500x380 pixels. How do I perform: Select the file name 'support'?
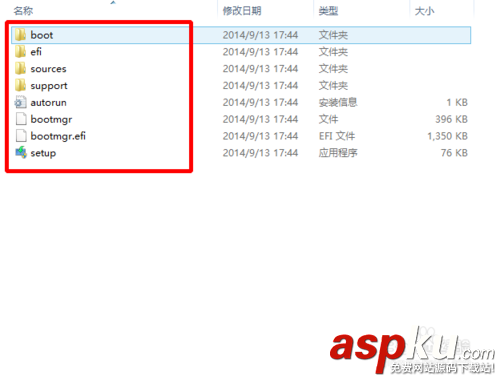[x=49, y=86]
